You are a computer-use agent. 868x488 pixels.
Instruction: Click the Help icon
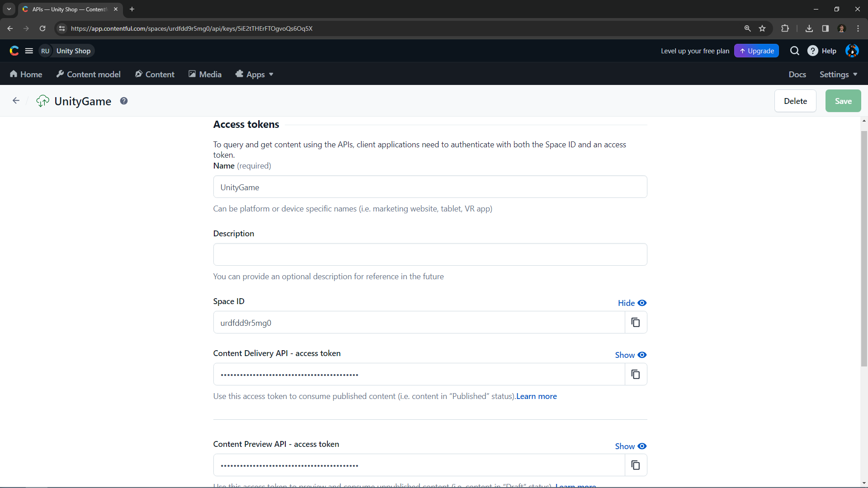(813, 51)
